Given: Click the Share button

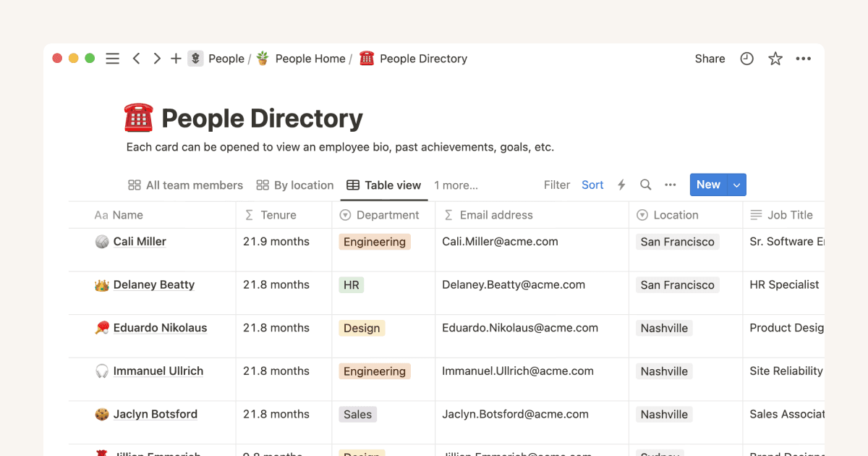Looking at the screenshot, I should click(709, 59).
